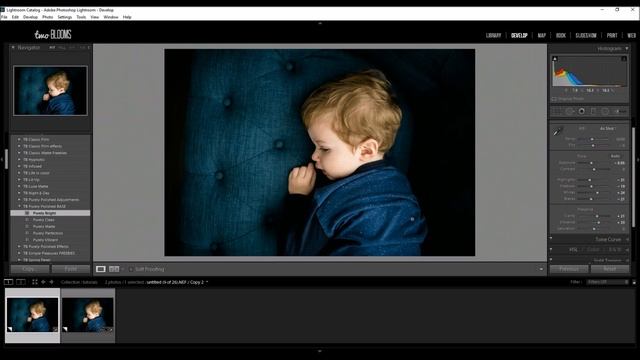Expand the HSL panel
Screen dimensions: 640x360
[x=627, y=249]
